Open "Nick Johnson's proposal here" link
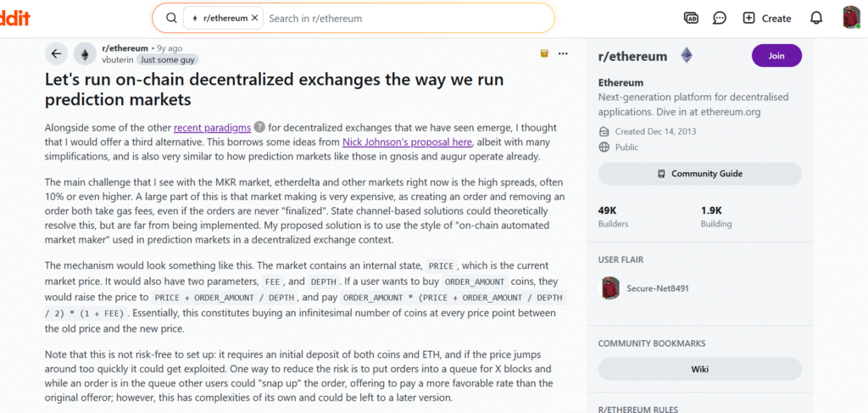The width and height of the screenshot is (868, 413). click(x=407, y=142)
